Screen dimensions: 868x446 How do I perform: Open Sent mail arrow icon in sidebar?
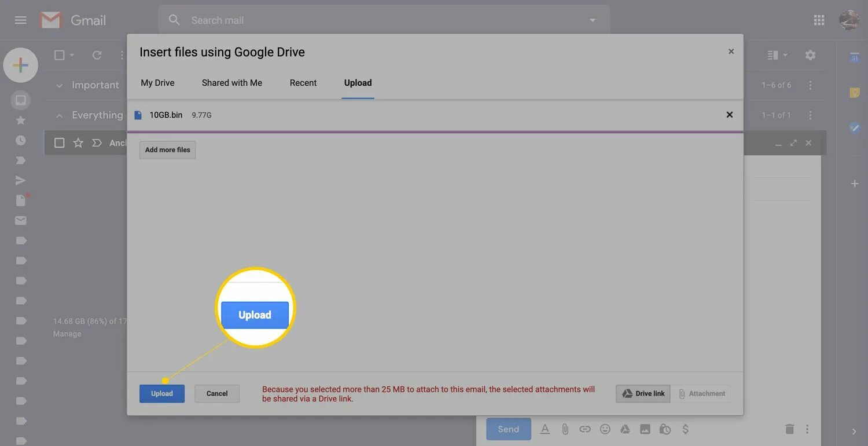pos(21,180)
